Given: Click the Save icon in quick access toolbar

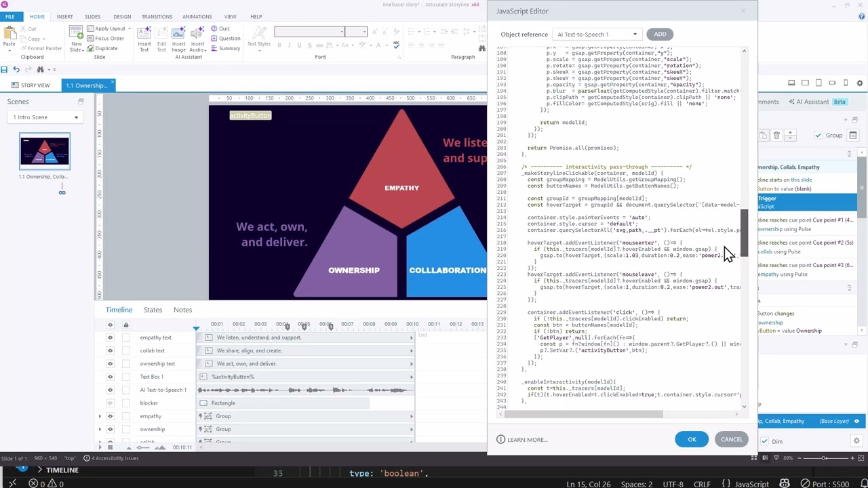Looking at the screenshot, I should [x=4, y=69].
